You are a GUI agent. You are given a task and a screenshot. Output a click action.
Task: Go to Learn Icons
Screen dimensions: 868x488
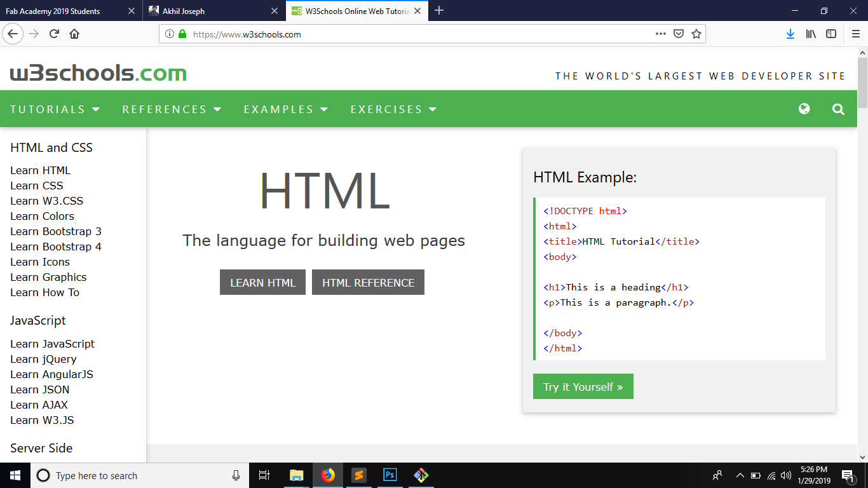click(40, 262)
